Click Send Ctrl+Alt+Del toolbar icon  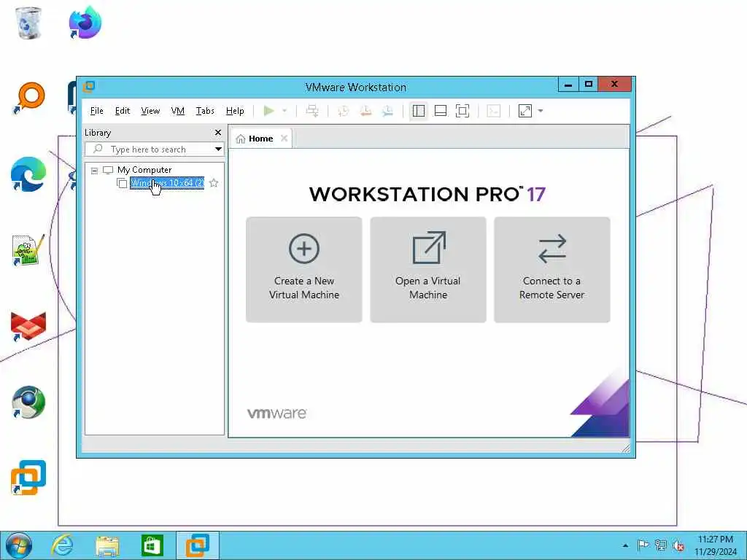312,111
